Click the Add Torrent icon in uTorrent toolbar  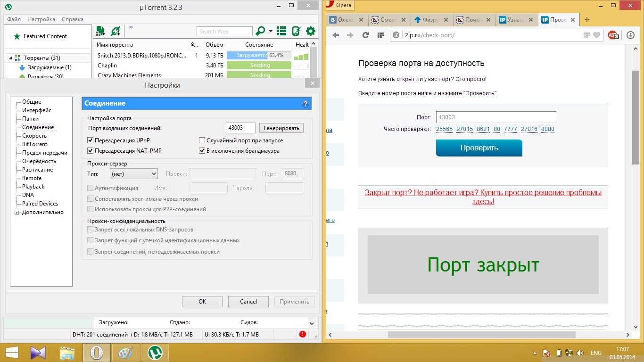(100, 31)
